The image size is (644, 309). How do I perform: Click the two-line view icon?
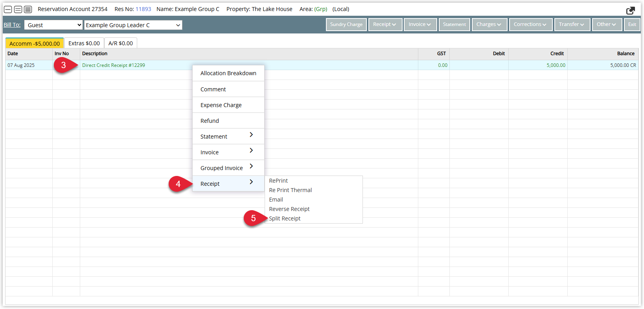click(x=18, y=9)
